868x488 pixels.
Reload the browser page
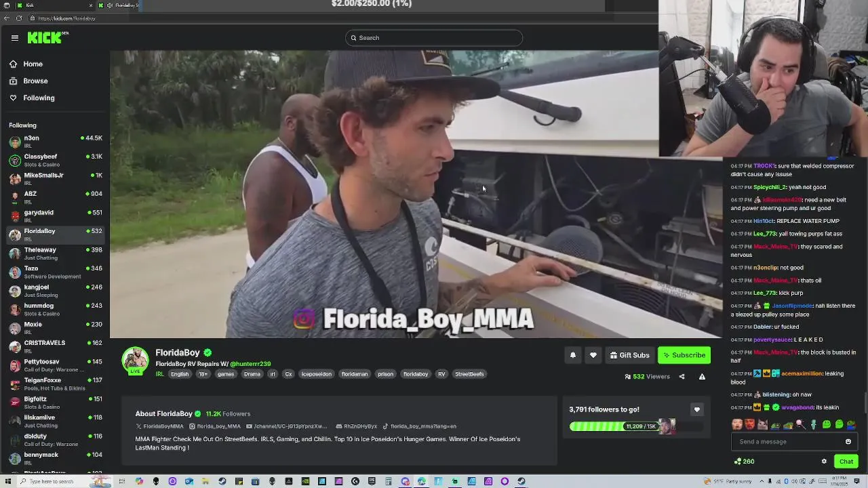click(x=18, y=18)
